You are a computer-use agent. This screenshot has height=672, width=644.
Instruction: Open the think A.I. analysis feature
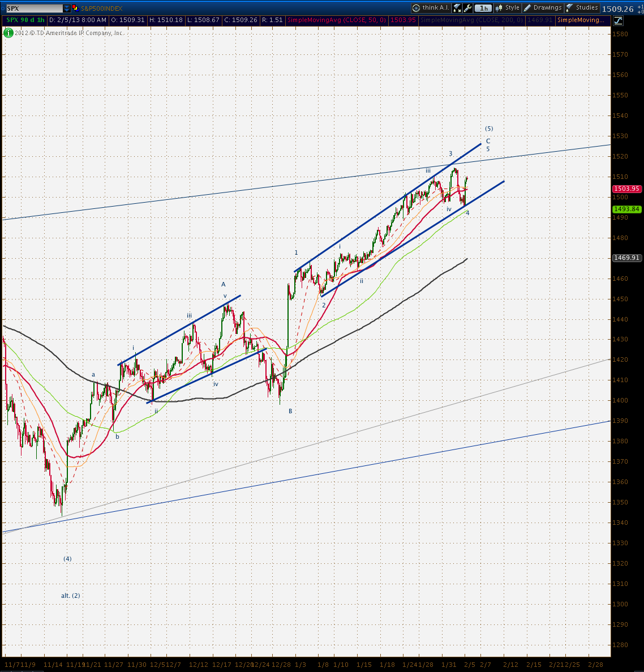431,7
